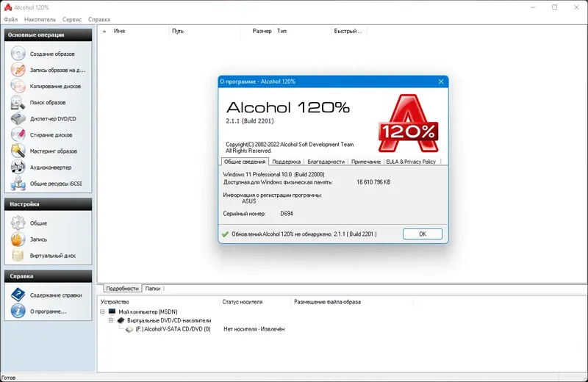Click the Запись flame settings icon
Screen dimensions: 588x382
18,239
